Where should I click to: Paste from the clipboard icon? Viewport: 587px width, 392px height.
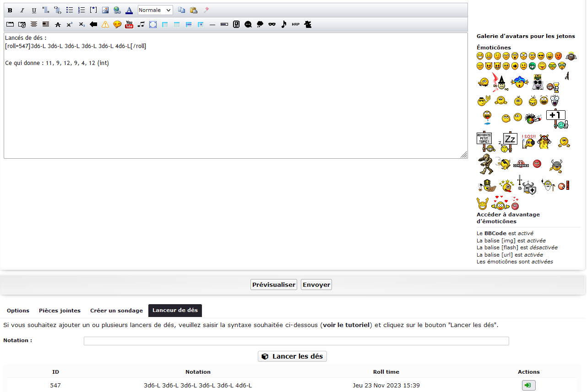(193, 10)
